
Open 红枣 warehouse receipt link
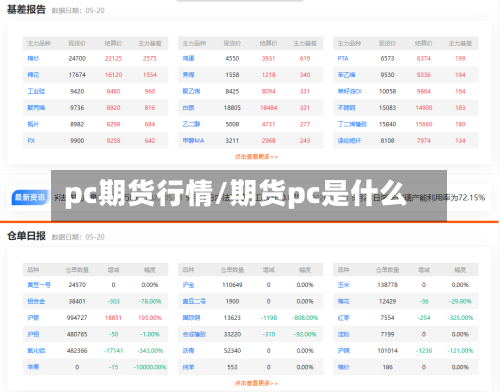point(343,318)
